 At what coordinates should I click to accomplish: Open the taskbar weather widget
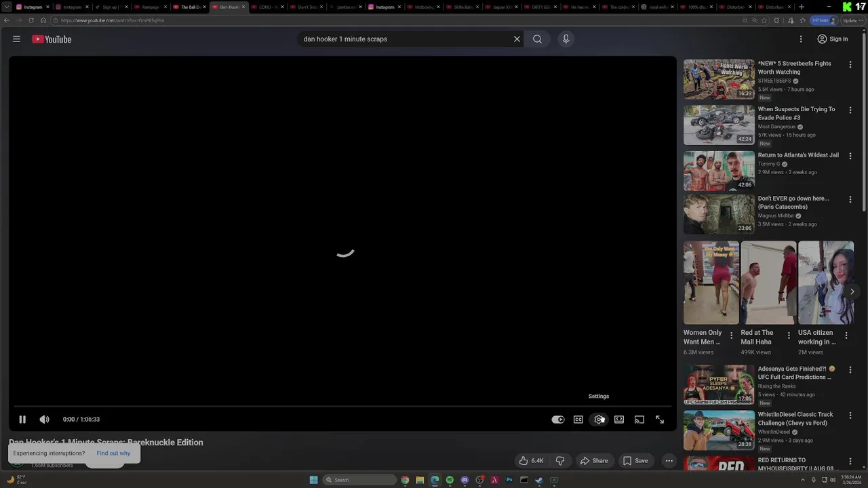click(16, 480)
